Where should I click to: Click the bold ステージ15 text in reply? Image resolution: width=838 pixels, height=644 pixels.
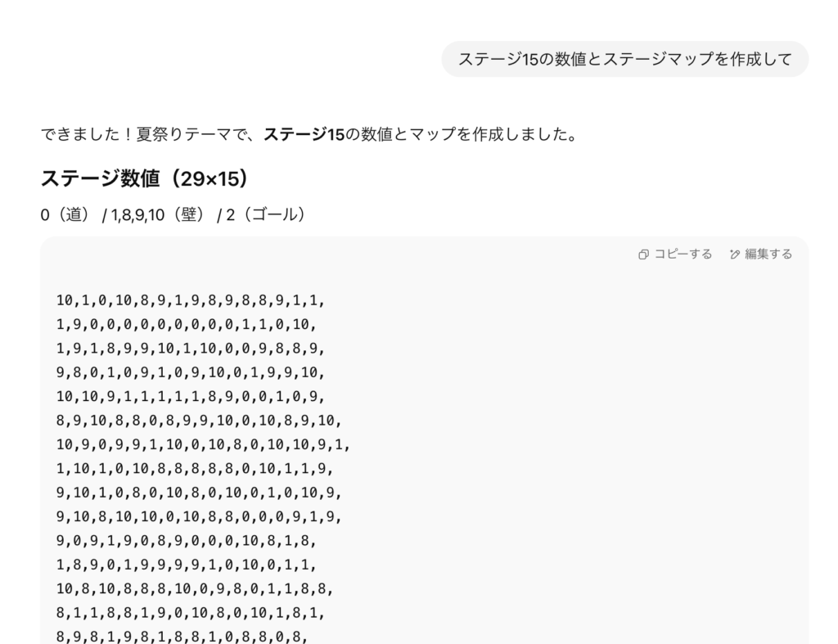[304, 134]
